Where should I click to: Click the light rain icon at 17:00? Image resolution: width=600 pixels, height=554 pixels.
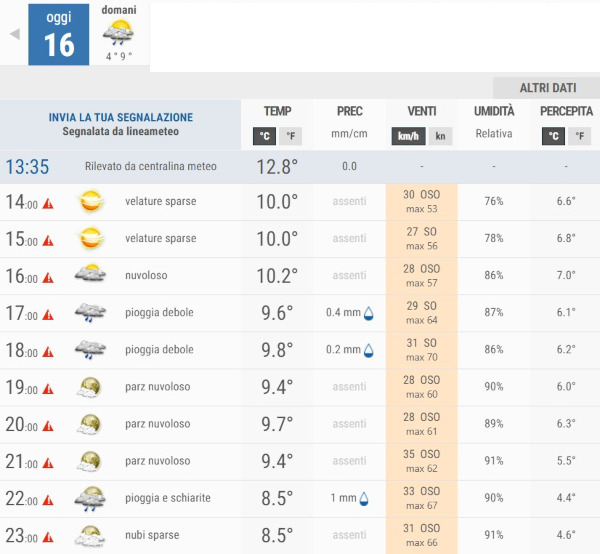[91, 313]
